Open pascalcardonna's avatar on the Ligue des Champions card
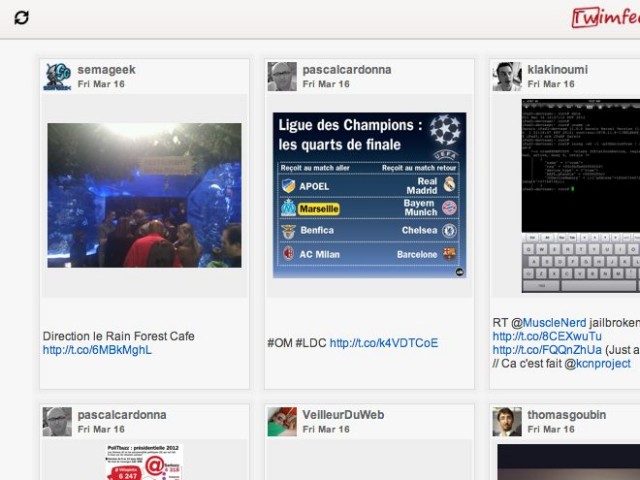The height and width of the screenshot is (480, 640). 282,76
